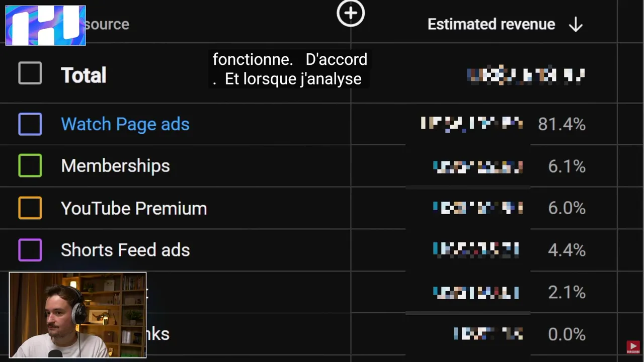644x362 pixels.
Task: Click the webcam overlay thumbnail
Action: (x=77, y=315)
